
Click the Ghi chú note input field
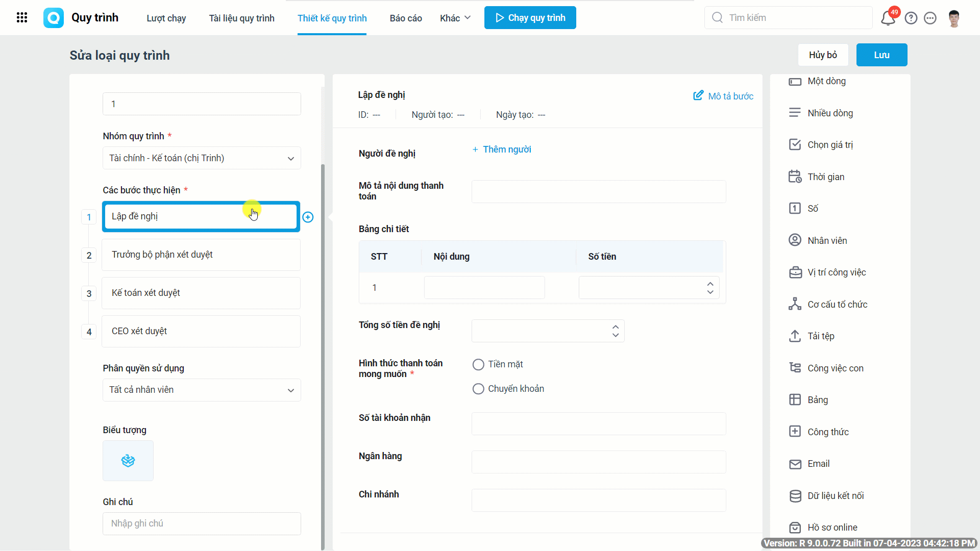point(202,523)
